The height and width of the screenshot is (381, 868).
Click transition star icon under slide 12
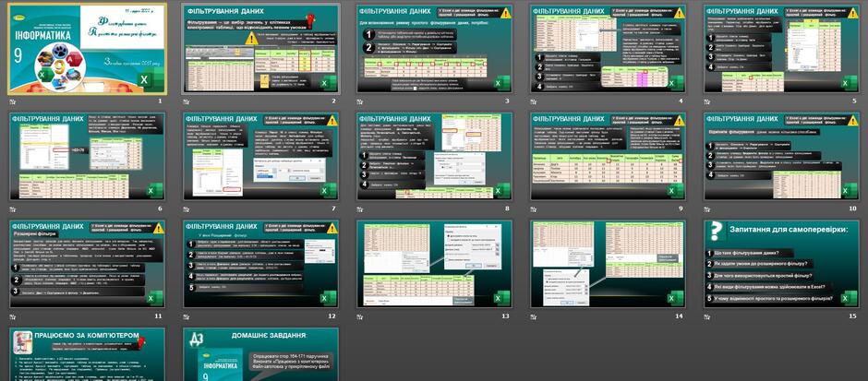click(x=186, y=316)
